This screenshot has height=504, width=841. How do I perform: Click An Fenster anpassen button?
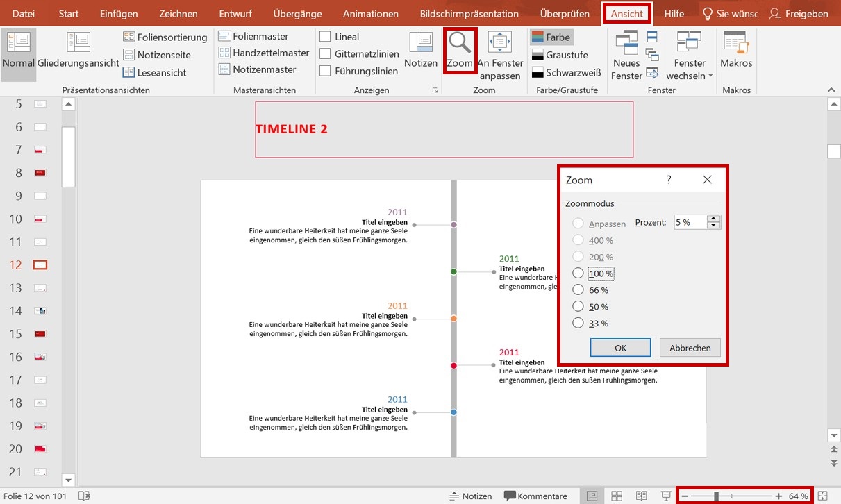(x=500, y=56)
